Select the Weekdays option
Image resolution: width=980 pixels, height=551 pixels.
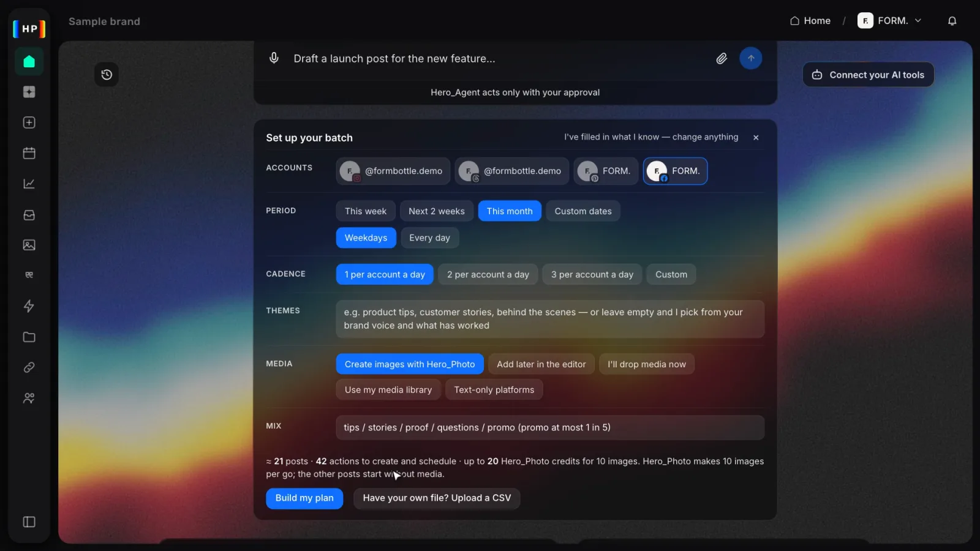click(x=366, y=238)
